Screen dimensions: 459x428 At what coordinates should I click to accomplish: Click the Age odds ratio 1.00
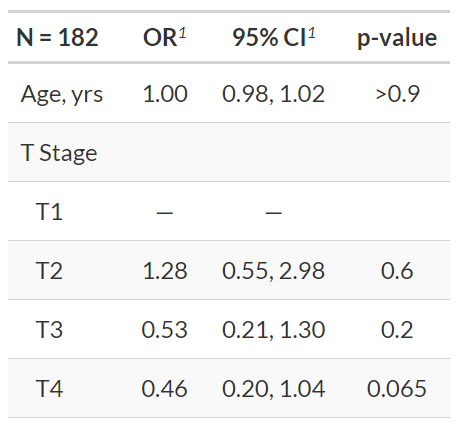click(x=165, y=94)
